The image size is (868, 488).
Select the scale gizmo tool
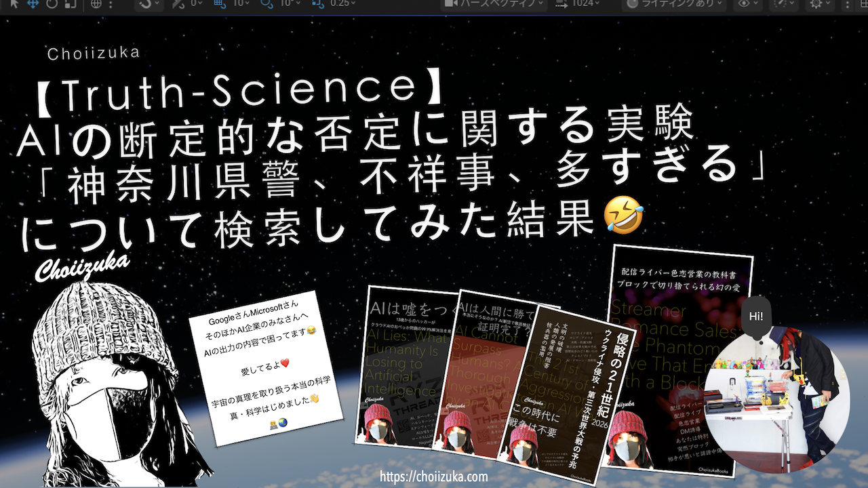[71, 3]
